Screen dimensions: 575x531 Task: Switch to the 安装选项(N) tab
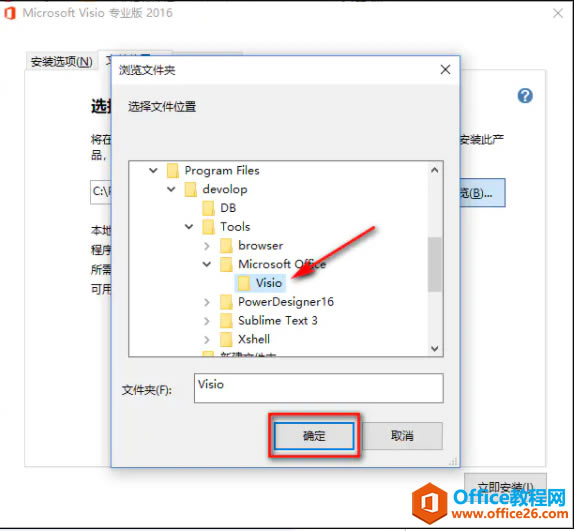(62, 62)
